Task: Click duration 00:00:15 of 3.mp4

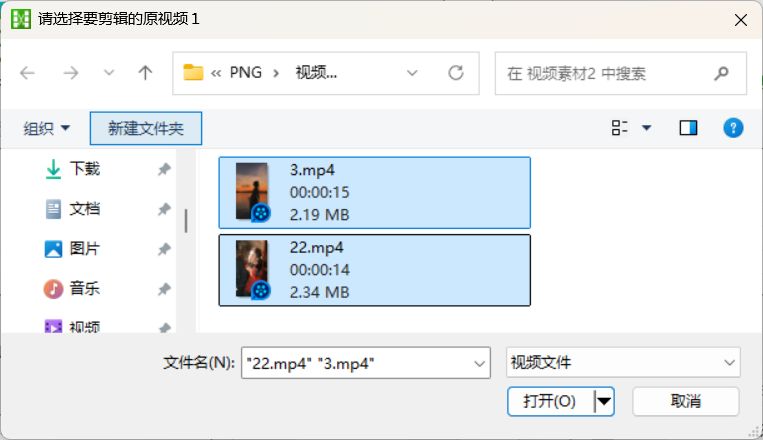Action: pos(320,192)
